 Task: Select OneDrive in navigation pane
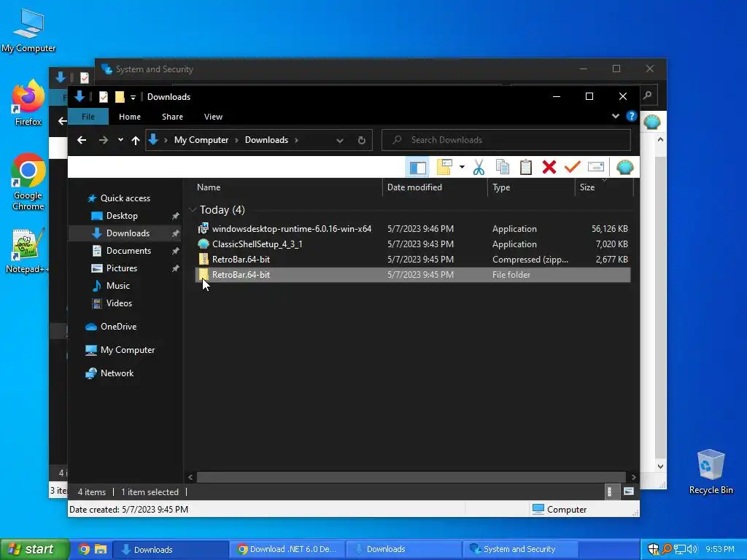[118, 326]
